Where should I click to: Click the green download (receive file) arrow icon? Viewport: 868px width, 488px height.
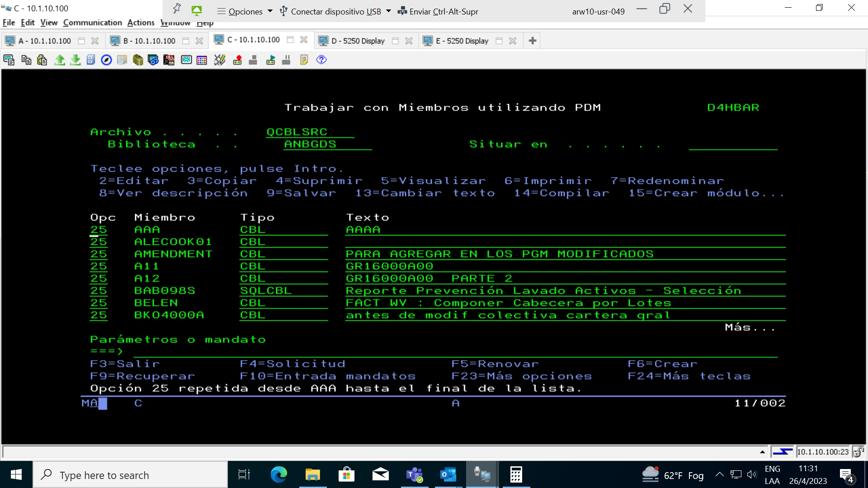coord(75,60)
